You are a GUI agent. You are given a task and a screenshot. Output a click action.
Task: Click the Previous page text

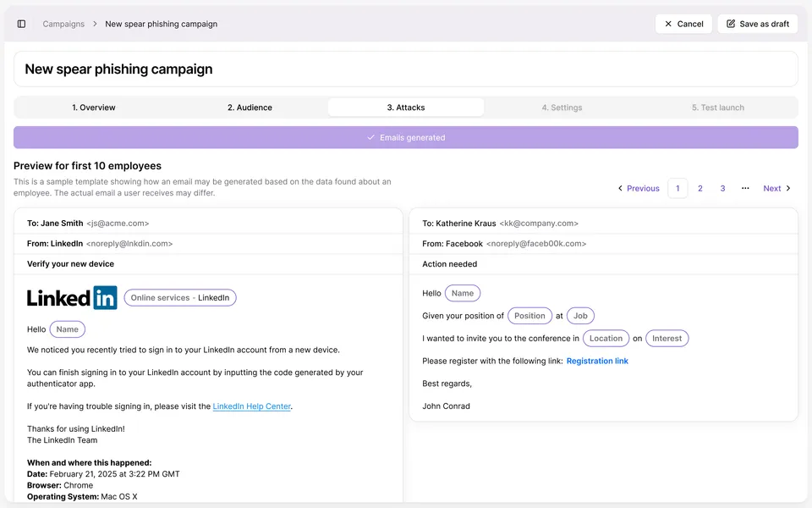(x=643, y=188)
